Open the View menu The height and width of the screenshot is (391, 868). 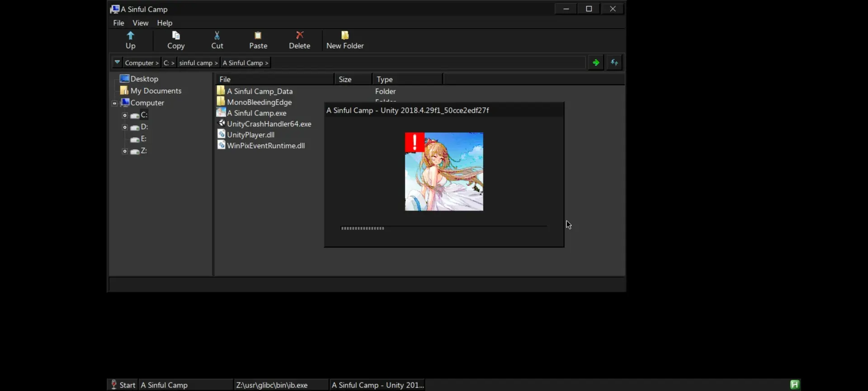tap(140, 23)
